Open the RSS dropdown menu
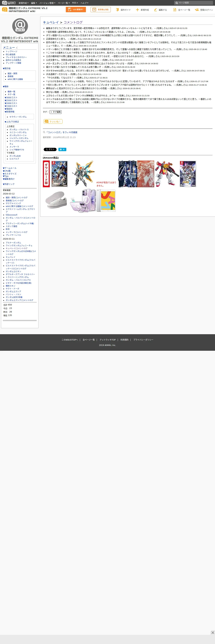The height and width of the screenshot is (644, 215). pos(75,3)
